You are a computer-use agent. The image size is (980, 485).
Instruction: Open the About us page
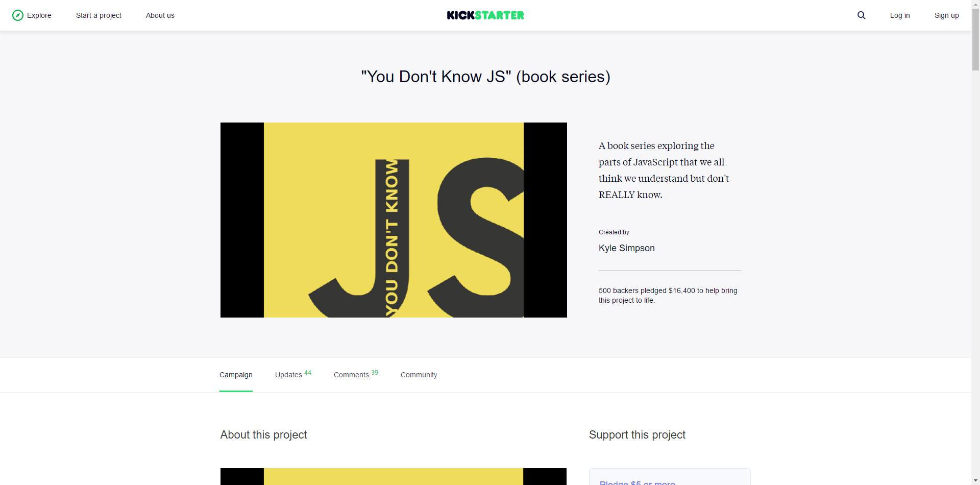pos(160,15)
